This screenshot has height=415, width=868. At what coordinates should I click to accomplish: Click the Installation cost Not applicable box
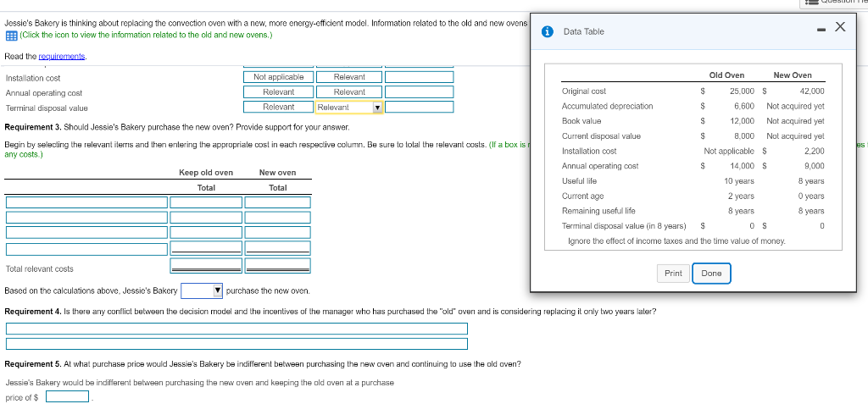(x=278, y=77)
